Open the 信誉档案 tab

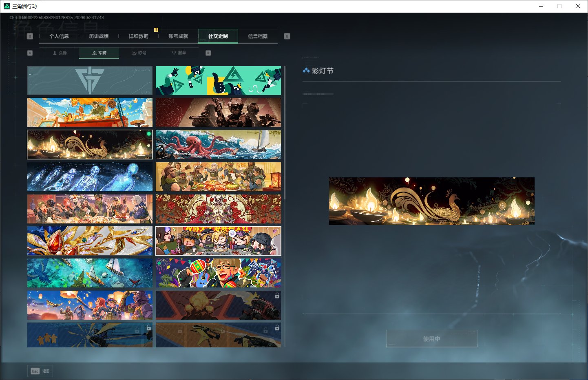point(258,36)
